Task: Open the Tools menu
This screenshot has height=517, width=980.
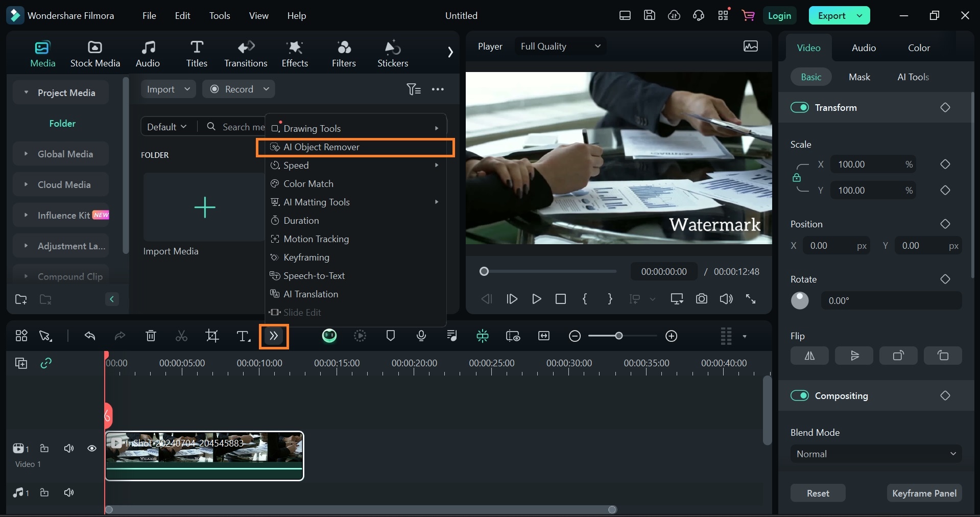Action: tap(220, 16)
